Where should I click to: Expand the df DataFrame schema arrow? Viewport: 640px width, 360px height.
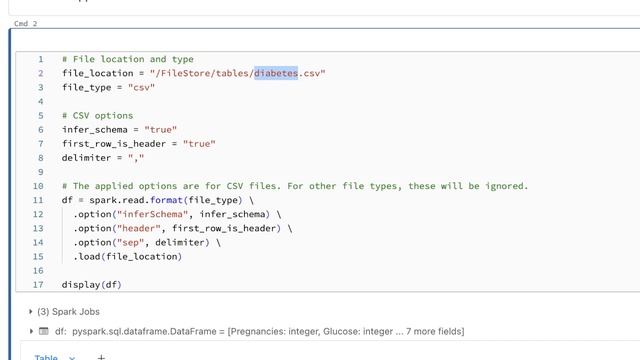(31, 331)
